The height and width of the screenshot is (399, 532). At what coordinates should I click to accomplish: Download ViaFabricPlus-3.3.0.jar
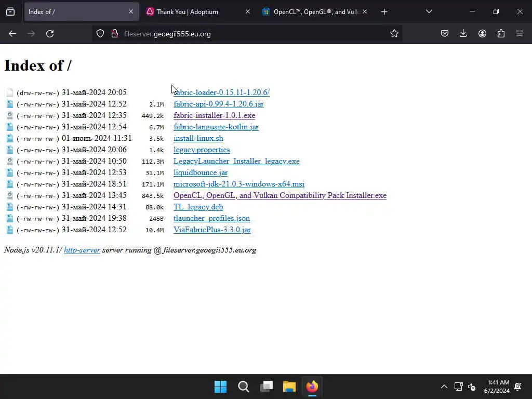212,230
